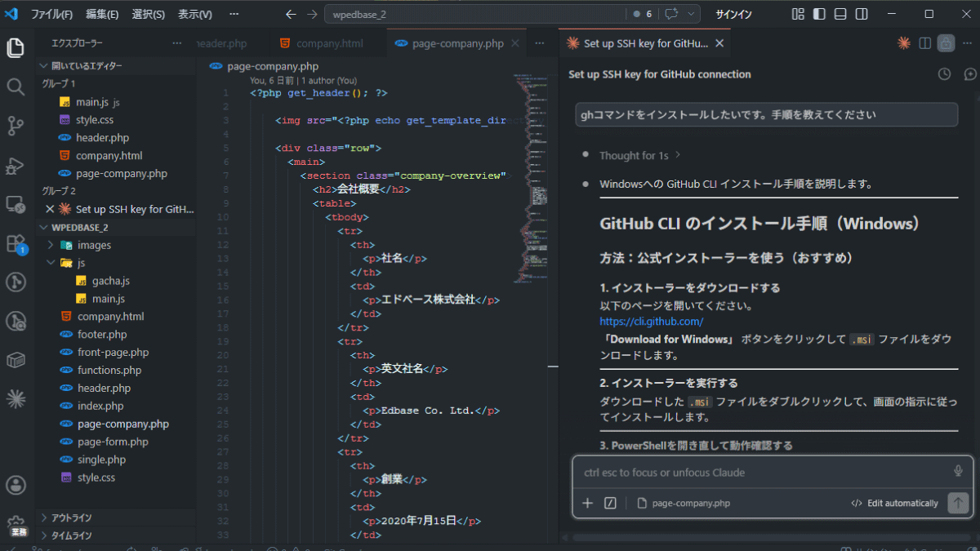
Task: Click the page-company.php context chip
Action: point(684,503)
